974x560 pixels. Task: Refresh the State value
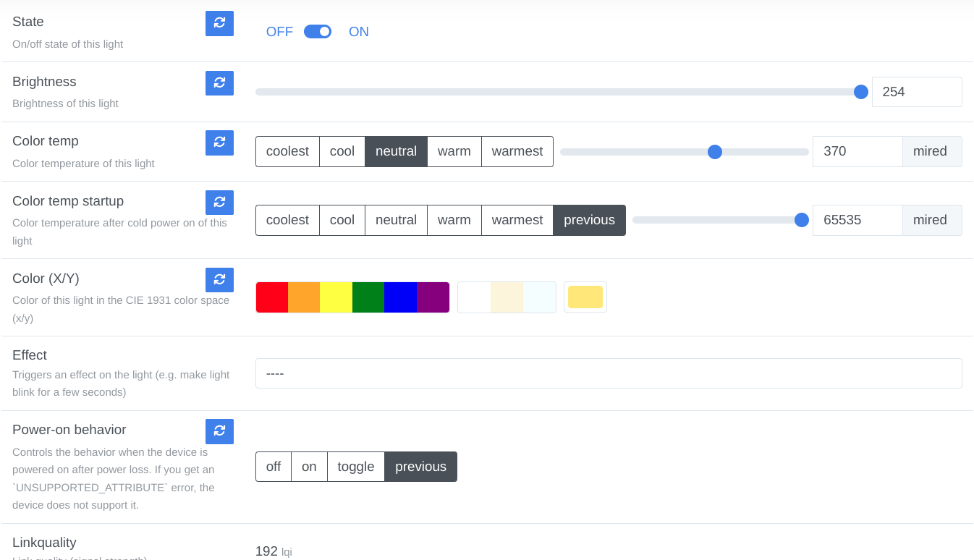(x=219, y=23)
